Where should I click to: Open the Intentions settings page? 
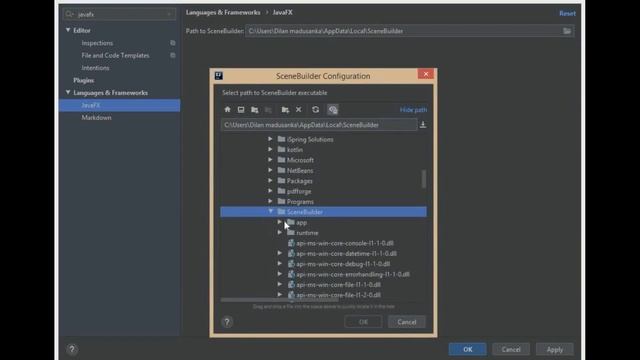(x=95, y=68)
